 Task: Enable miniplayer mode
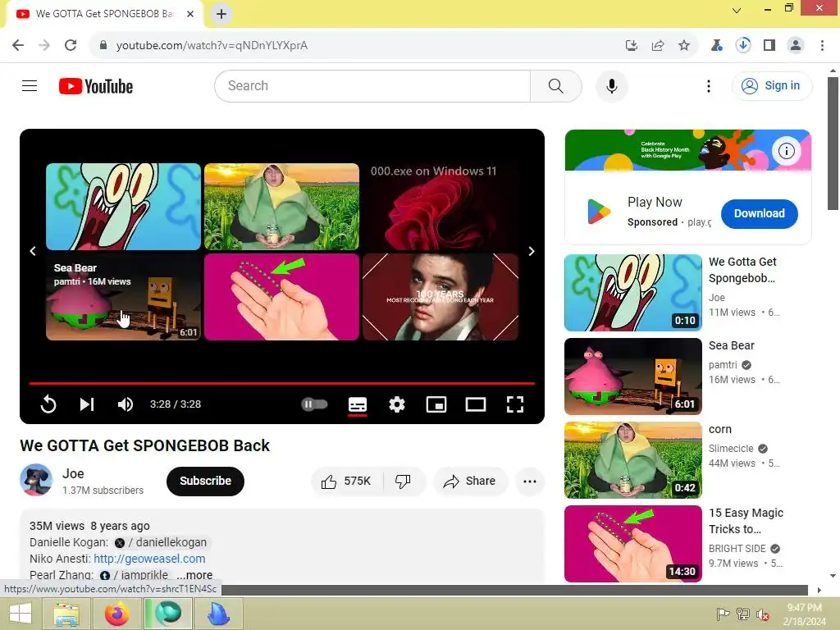click(x=436, y=404)
